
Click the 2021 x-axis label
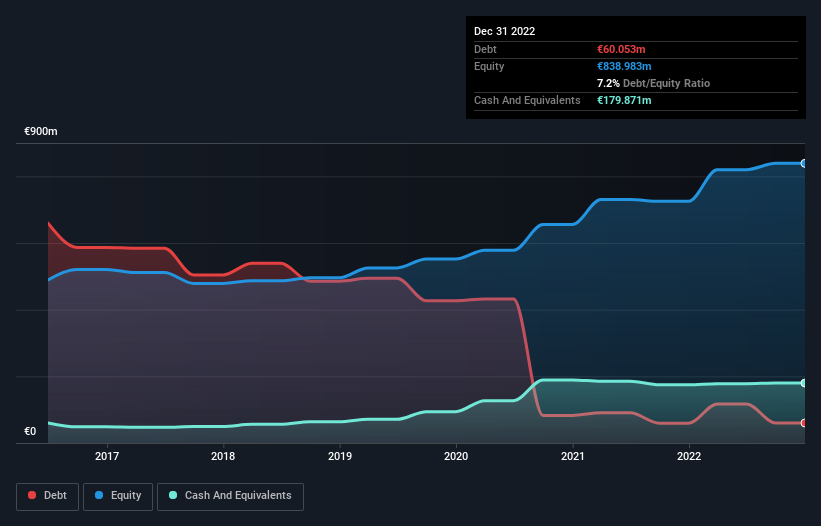point(573,456)
